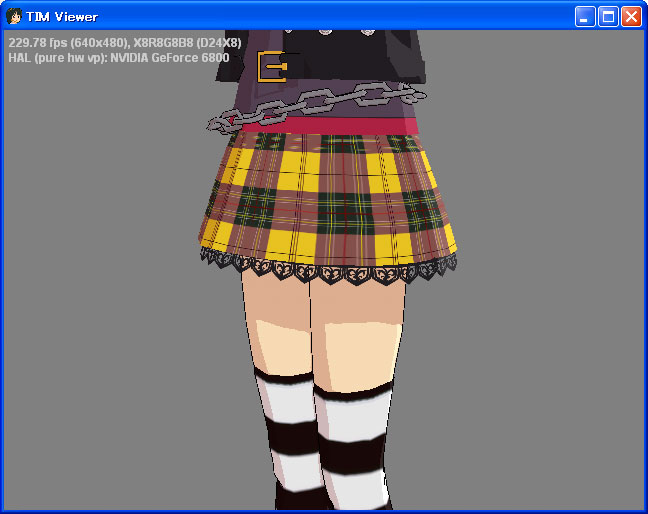
Task: Click the 'HAL (pure hw vp): NVIDIA GeForce 6800' line
Action: point(119,58)
